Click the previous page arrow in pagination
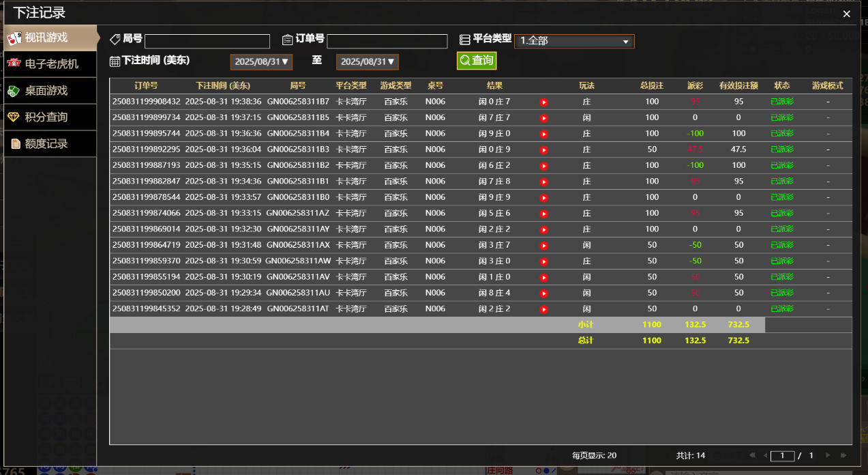Image resolution: width=868 pixels, height=475 pixels. [x=765, y=455]
